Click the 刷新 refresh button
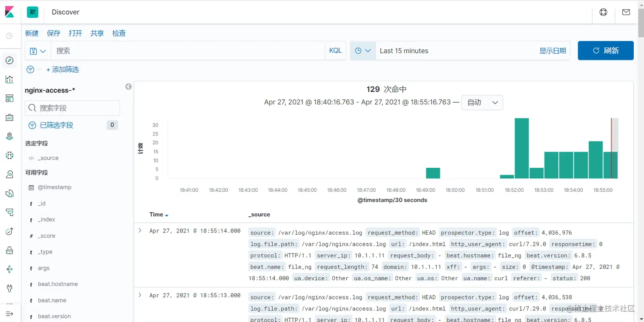This screenshot has width=644, height=322. [606, 51]
